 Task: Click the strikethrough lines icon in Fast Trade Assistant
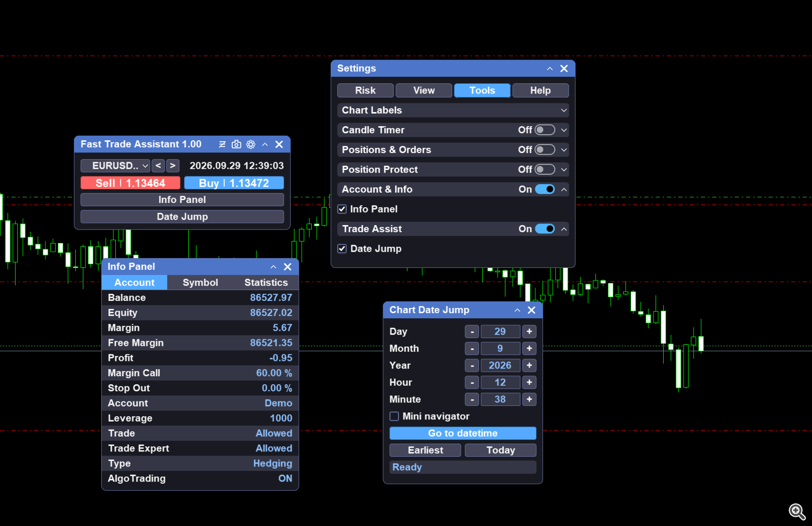click(222, 144)
